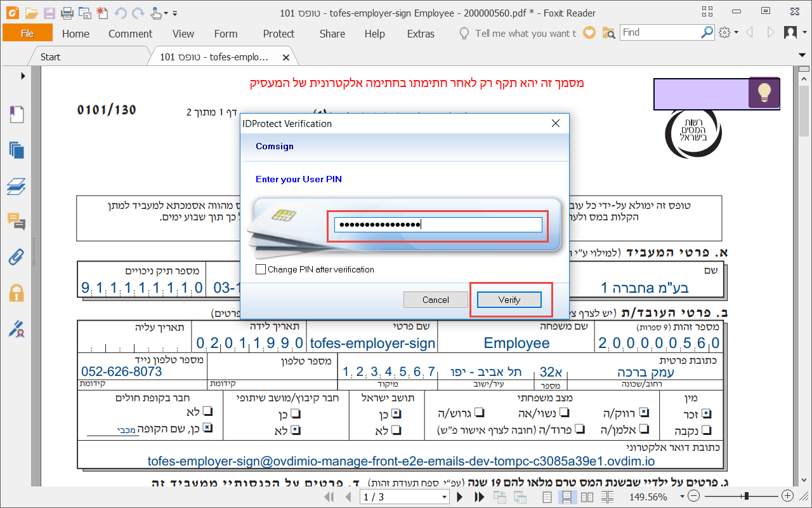Viewport: 812px width, 508px height.
Task: Click the previous view icon in status bar
Action: tap(501, 497)
